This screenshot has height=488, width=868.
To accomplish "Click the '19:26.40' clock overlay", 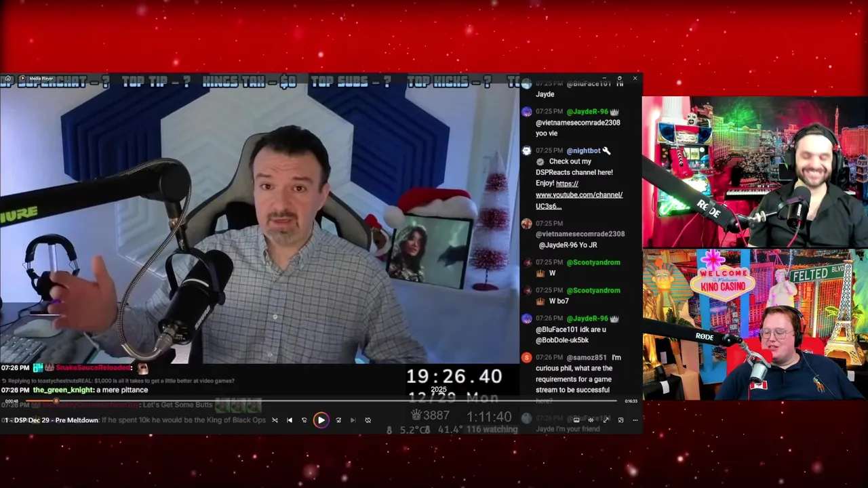I will tap(454, 377).
